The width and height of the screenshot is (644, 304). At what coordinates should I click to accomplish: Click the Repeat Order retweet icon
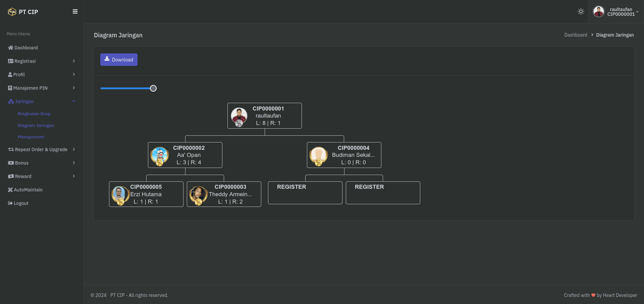(x=11, y=149)
